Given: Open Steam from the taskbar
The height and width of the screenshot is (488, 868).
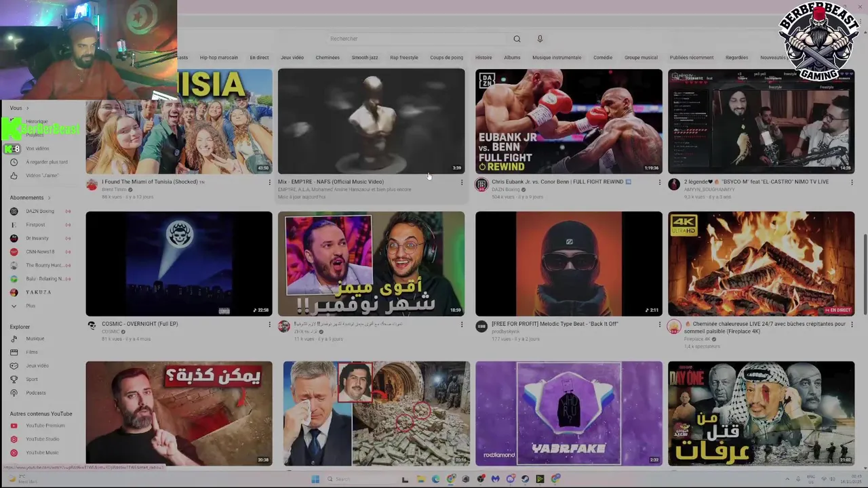Looking at the screenshot, I should [525, 479].
